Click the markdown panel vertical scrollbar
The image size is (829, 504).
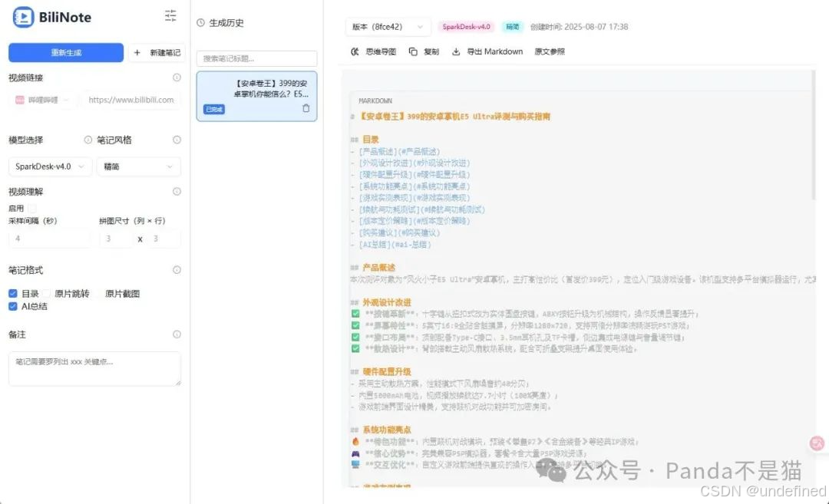813,135
